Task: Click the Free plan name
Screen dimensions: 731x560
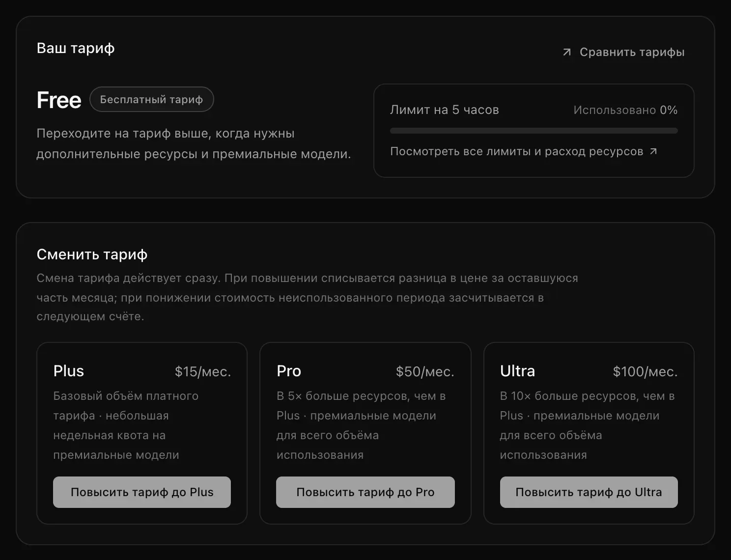Action: tap(59, 100)
